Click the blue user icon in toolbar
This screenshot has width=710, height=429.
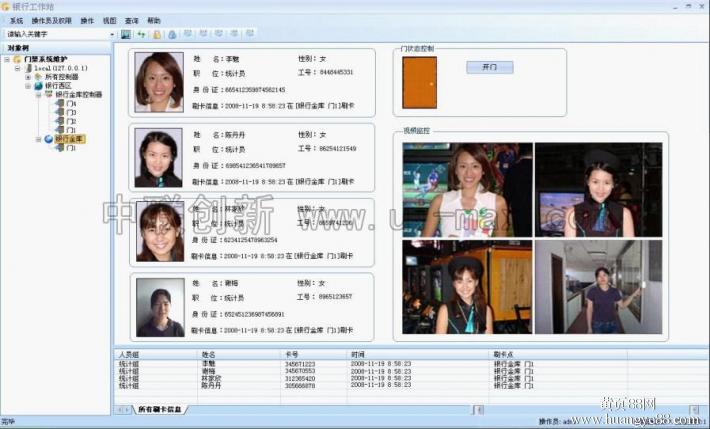(x=172, y=34)
